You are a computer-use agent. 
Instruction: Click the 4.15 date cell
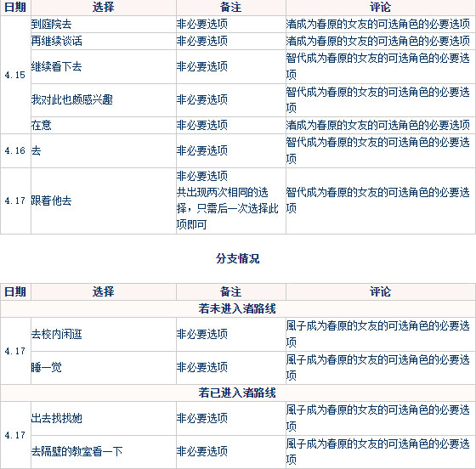15,75
